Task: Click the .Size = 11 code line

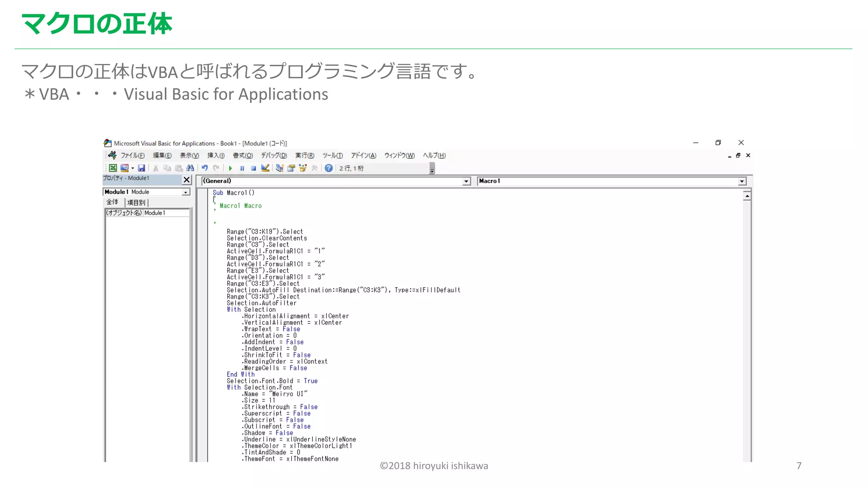Action: point(258,400)
